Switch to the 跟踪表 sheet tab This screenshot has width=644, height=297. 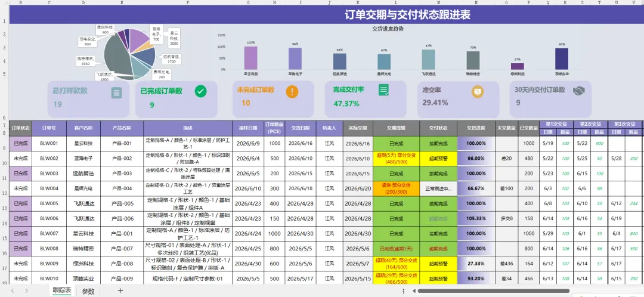click(x=62, y=291)
